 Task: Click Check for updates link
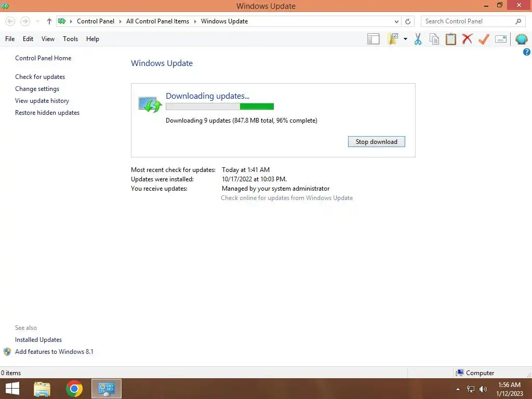pyautogui.click(x=40, y=77)
